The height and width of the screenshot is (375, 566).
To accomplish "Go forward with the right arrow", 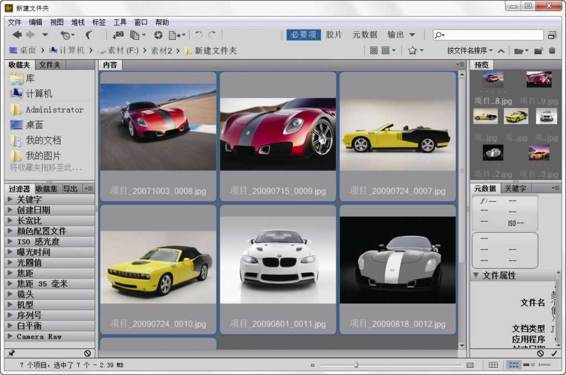I will pos(31,35).
